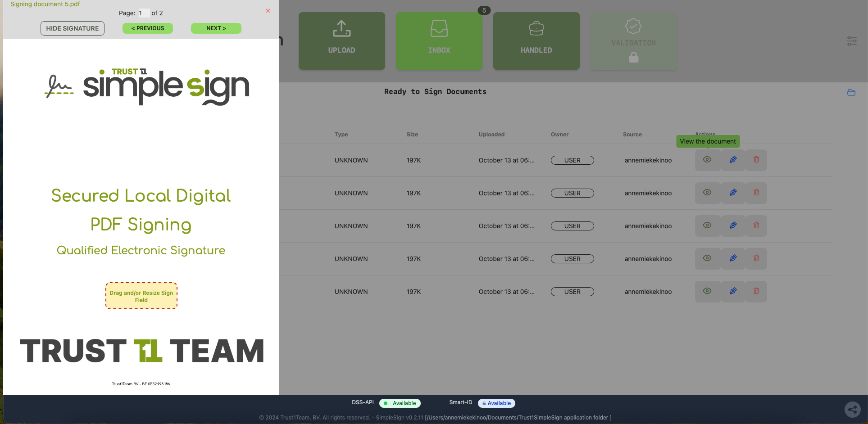
Task: Click the Smart-ID Available status badge
Action: 496,403
